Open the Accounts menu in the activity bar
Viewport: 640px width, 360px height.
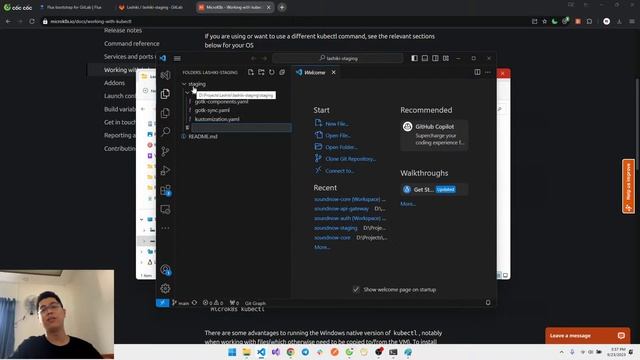pyautogui.click(x=165, y=269)
